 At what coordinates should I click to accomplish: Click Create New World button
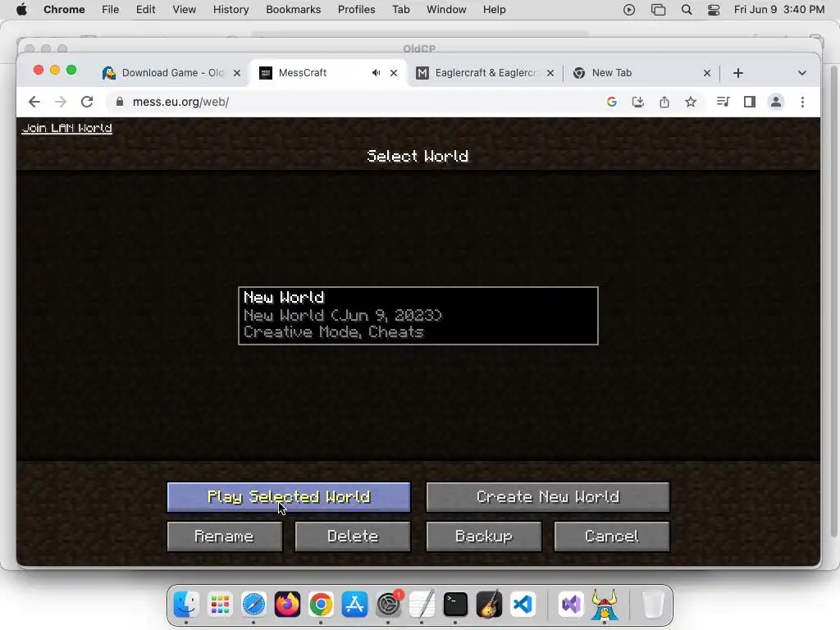tap(547, 497)
